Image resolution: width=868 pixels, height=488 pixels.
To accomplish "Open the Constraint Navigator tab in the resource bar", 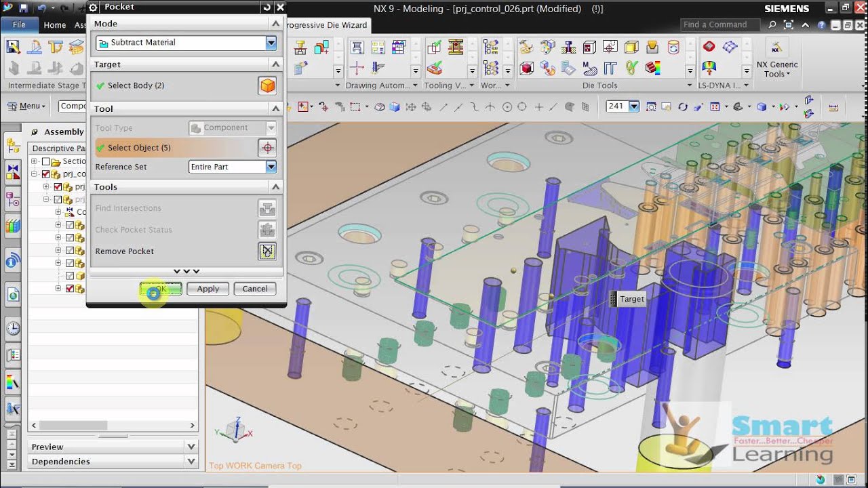I will 13,172.
